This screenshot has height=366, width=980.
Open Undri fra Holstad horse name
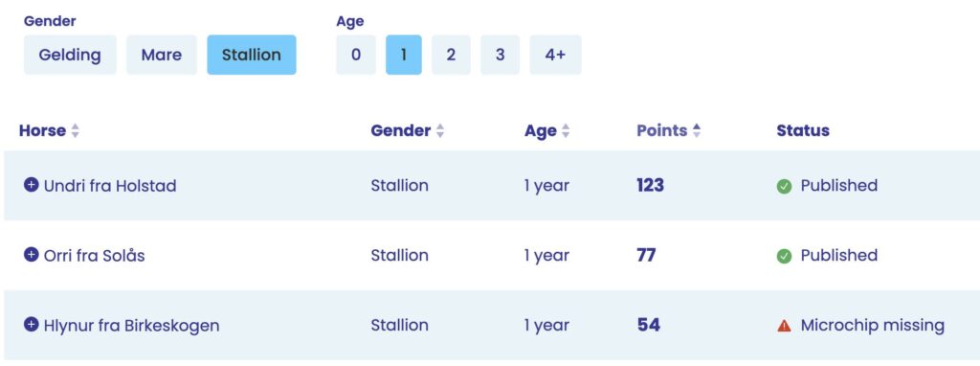click(110, 186)
